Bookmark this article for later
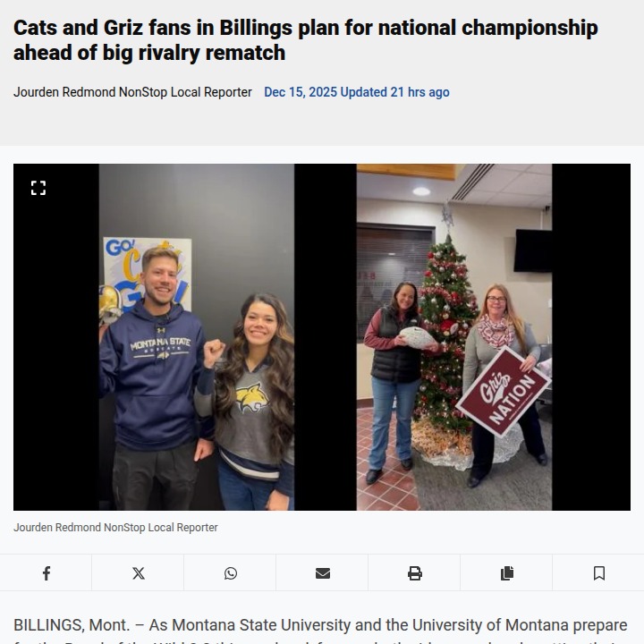This screenshot has width=644, height=644. tap(599, 573)
